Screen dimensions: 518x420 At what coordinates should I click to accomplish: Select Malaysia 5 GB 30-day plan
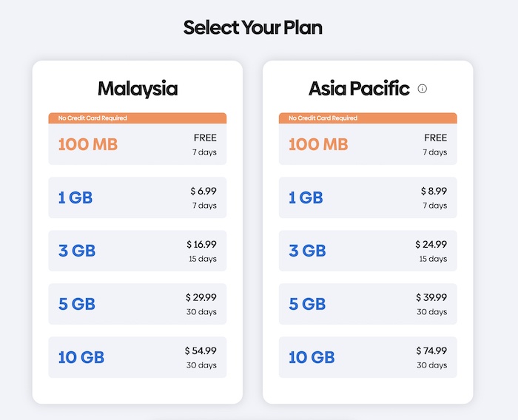[x=137, y=304]
